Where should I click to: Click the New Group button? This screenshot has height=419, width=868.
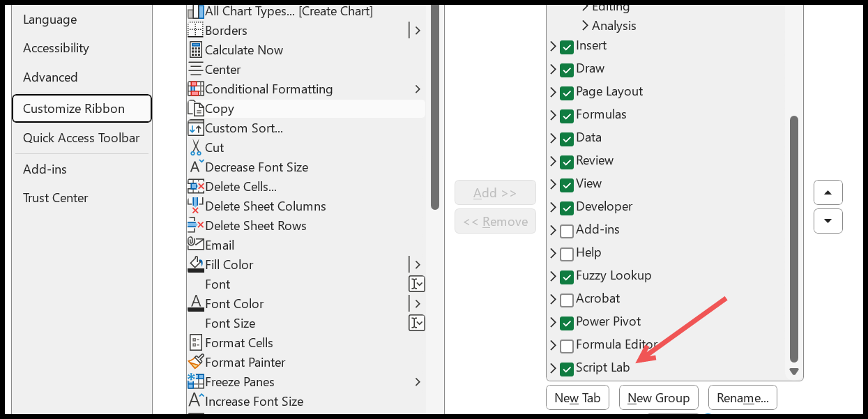coord(659,398)
